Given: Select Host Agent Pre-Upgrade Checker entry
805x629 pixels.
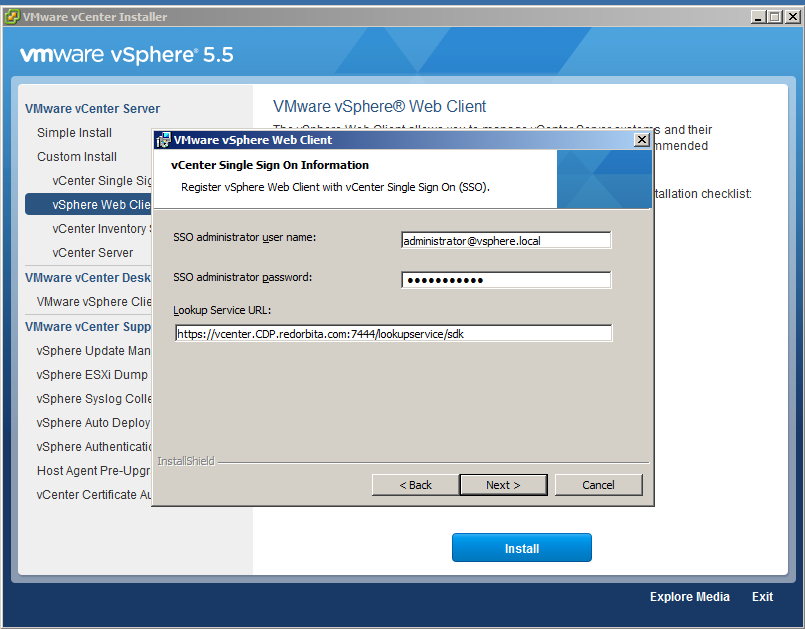Looking at the screenshot, I should (x=93, y=471).
